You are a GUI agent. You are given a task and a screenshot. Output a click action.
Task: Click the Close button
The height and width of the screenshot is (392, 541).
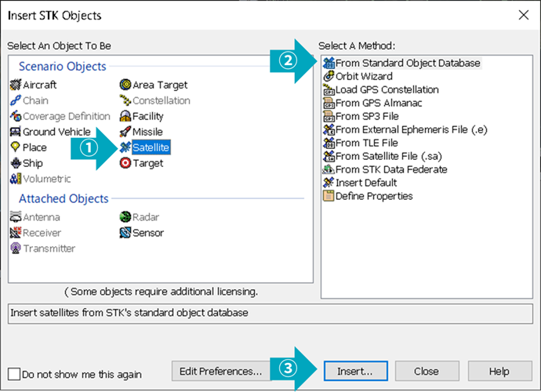[427, 372]
